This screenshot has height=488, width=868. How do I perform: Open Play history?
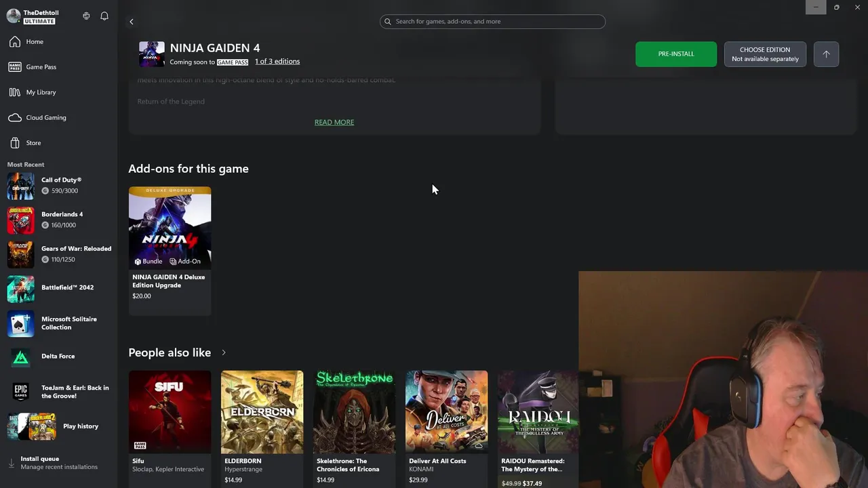59,426
